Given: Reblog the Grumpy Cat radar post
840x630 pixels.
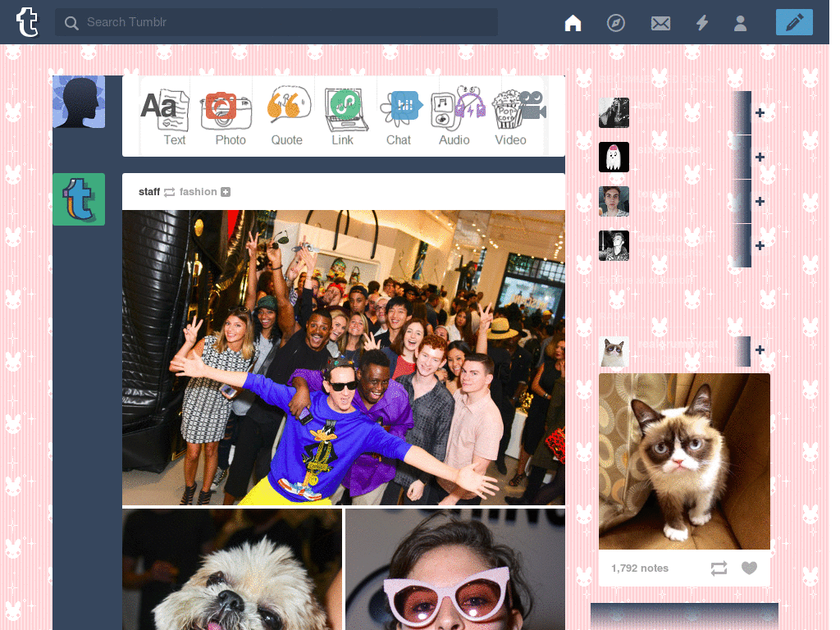Looking at the screenshot, I should point(719,568).
